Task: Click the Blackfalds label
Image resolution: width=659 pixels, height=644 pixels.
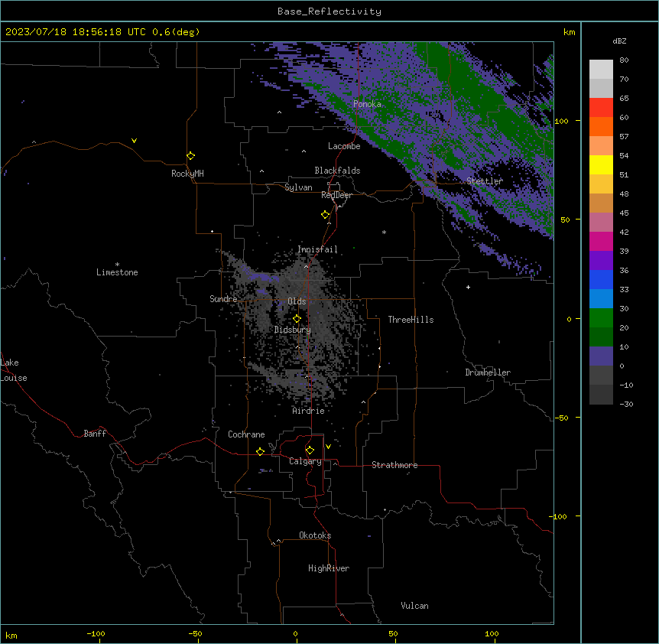Action: click(x=337, y=171)
